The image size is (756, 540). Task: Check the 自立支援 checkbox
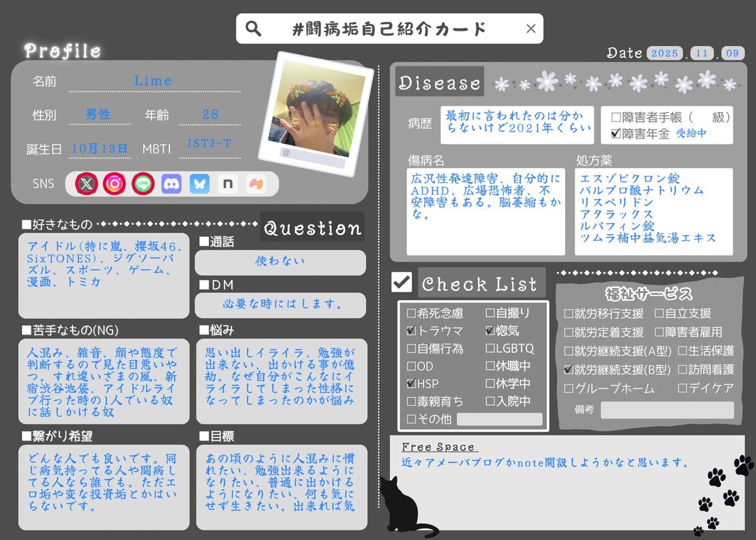click(x=659, y=314)
